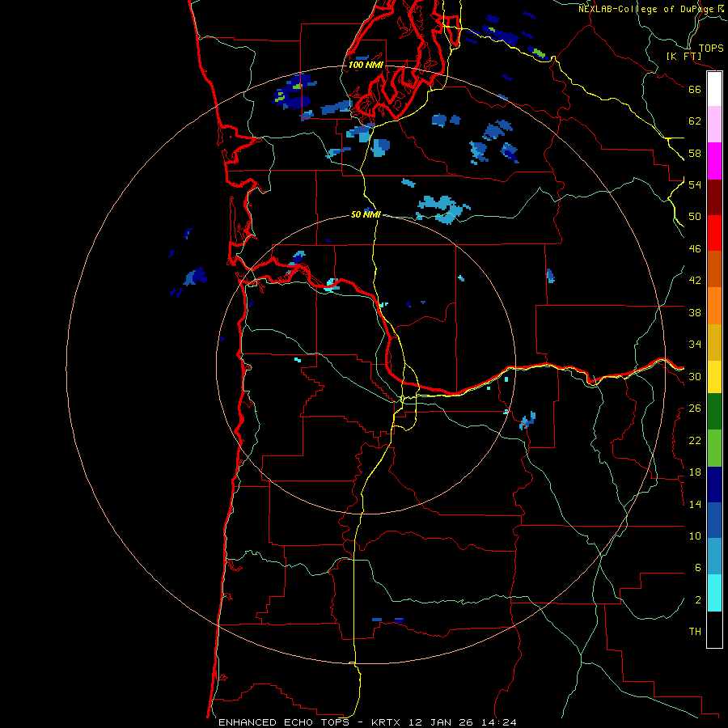Click the white 66+ K FT legend swatch
This screenshot has width=728, height=728.
[x=714, y=89]
